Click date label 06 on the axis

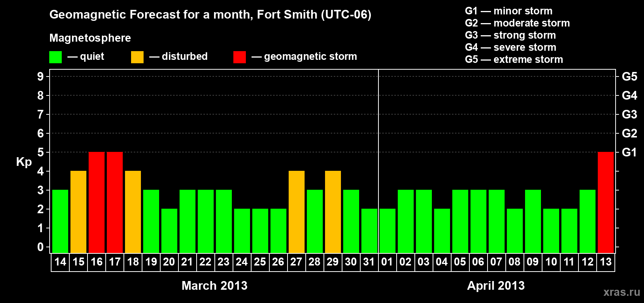[478, 262]
